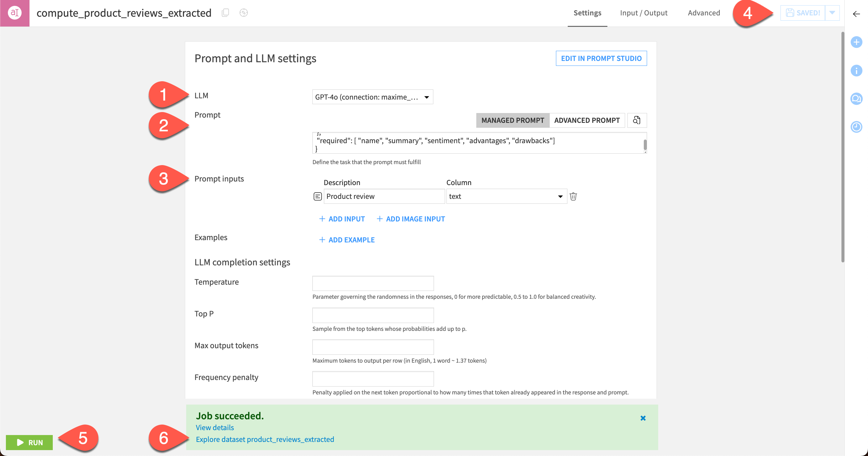Switch to Managed Prompt mode
Screen dimensions: 868x456
[x=513, y=120]
